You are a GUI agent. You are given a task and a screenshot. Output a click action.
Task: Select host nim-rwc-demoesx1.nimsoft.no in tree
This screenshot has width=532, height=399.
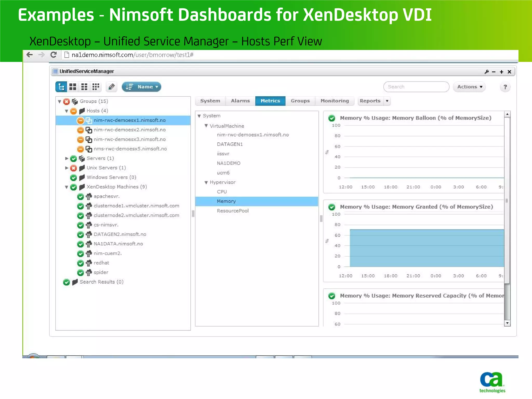click(x=123, y=120)
